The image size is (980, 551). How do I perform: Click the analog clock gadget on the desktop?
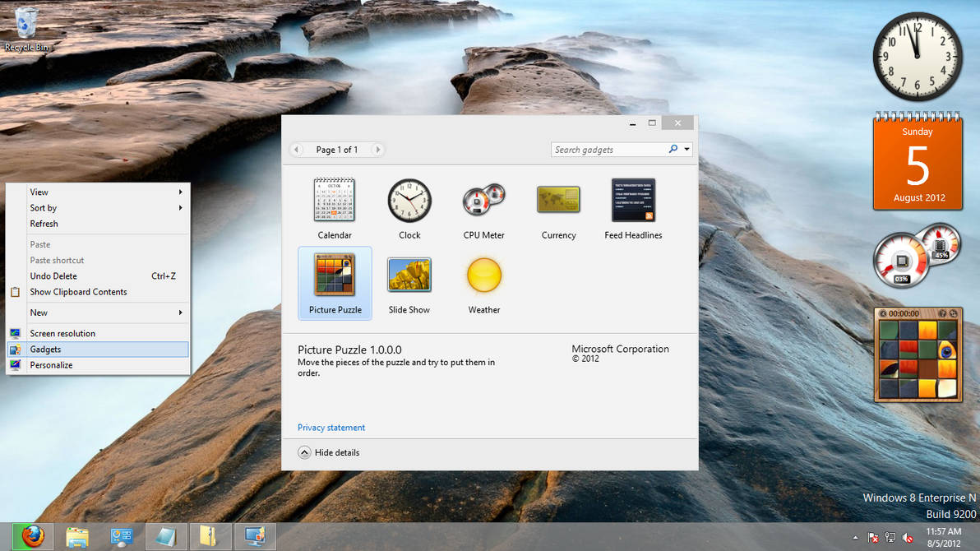[918, 56]
